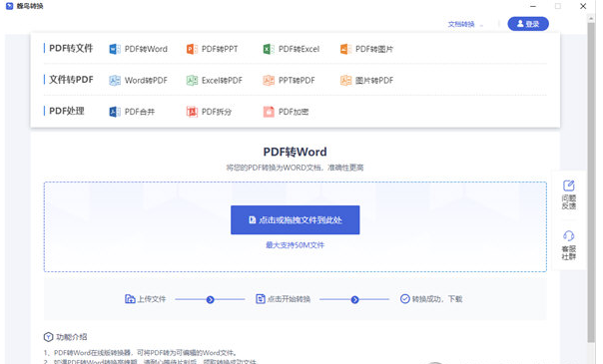Click the 功能介绍 hexagon icon
This screenshot has height=364, width=603.
click(x=48, y=337)
